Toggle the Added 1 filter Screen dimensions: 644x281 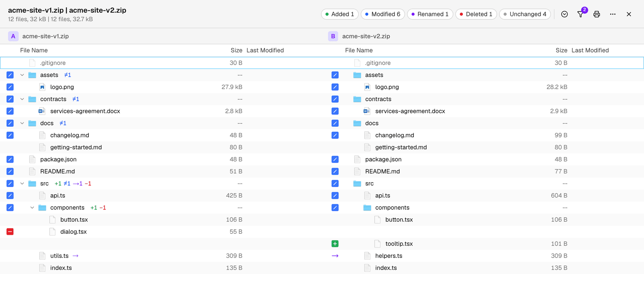click(340, 14)
